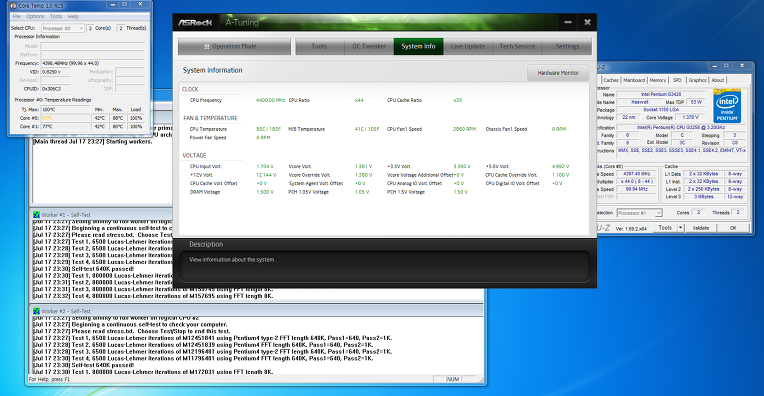Expand Core Temp Select CPU dropdown

click(63, 28)
